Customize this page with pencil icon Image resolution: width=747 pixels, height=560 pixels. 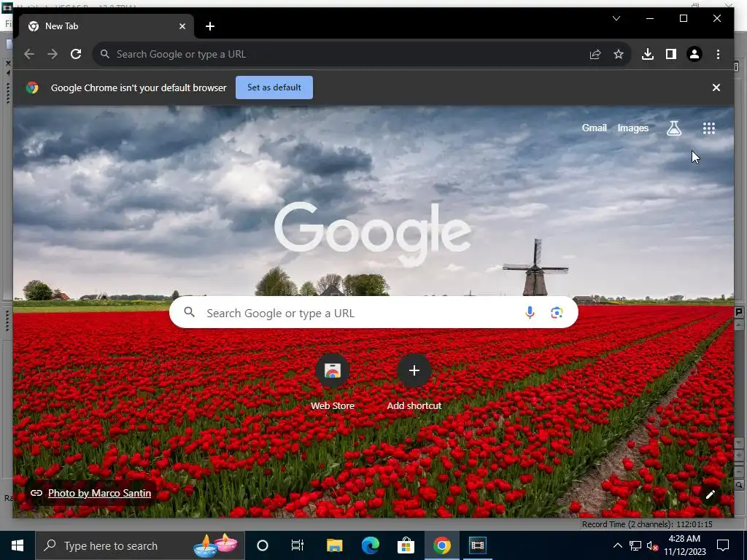coord(710,494)
